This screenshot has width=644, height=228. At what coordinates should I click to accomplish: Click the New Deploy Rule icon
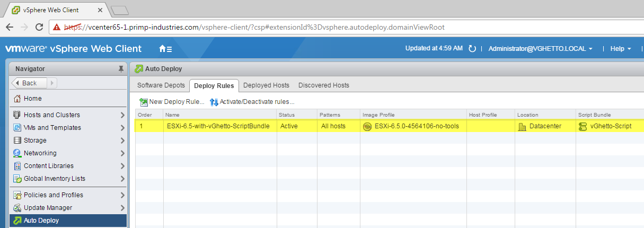tap(144, 102)
